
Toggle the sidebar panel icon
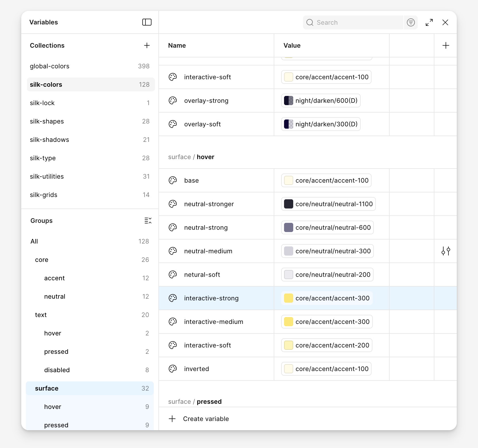147,22
